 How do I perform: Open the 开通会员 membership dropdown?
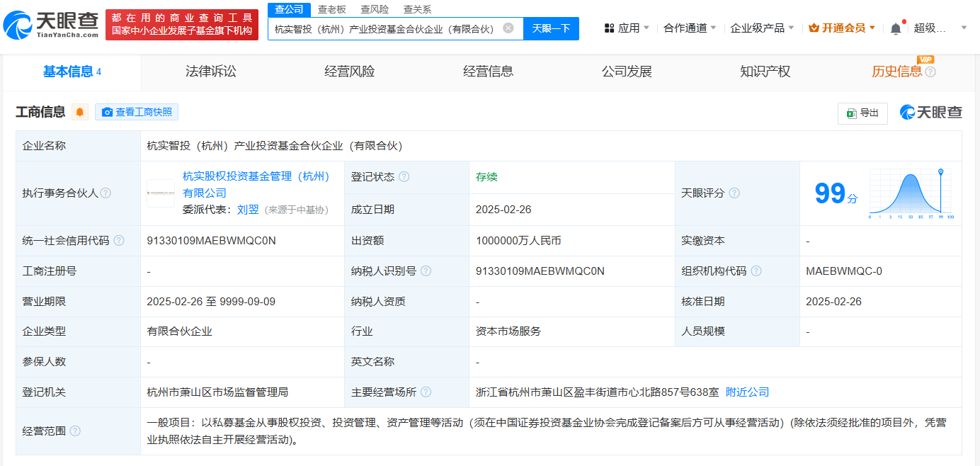click(x=842, y=28)
